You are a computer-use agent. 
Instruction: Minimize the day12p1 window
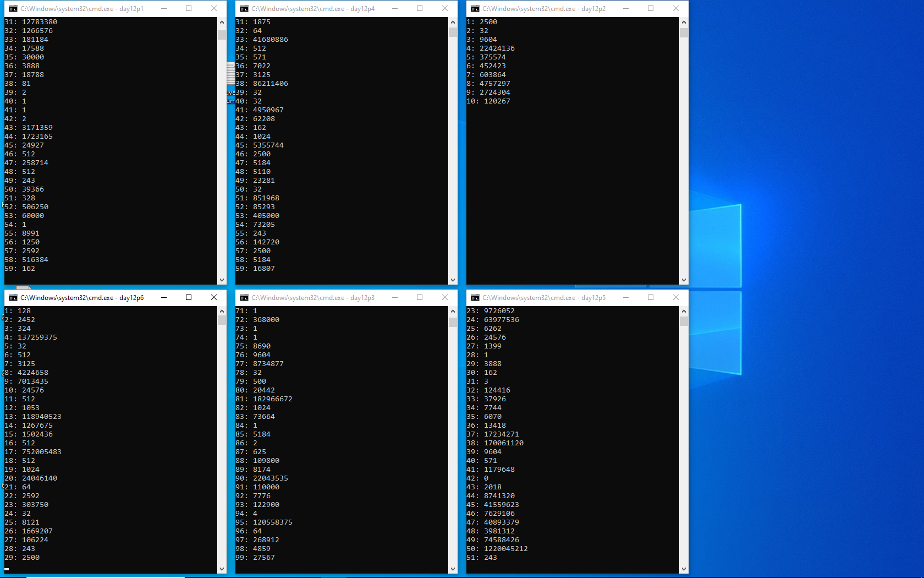(163, 9)
